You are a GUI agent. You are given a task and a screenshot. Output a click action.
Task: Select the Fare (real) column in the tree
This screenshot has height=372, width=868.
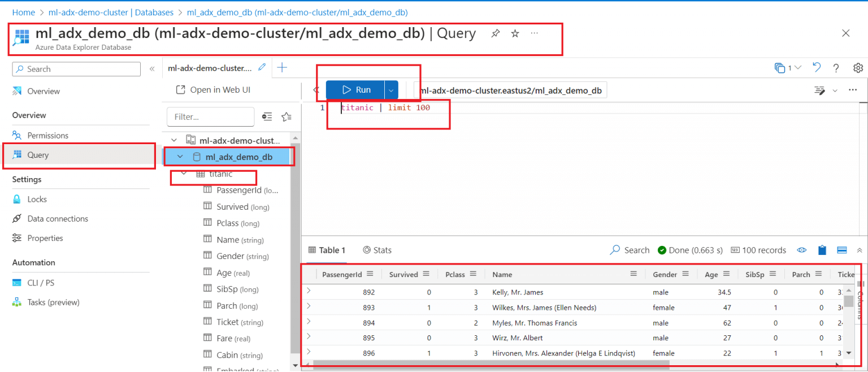(x=233, y=338)
